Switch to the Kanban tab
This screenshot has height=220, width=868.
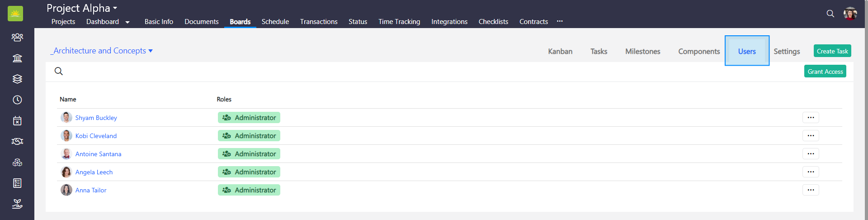pyautogui.click(x=560, y=52)
